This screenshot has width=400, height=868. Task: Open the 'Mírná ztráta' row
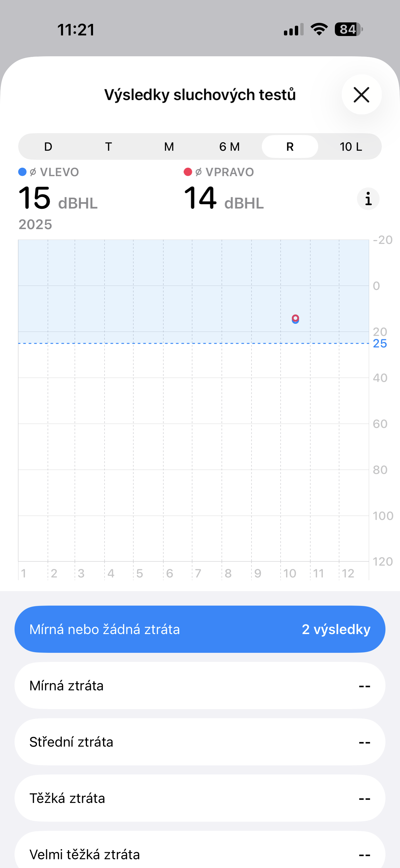tap(200, 686)
